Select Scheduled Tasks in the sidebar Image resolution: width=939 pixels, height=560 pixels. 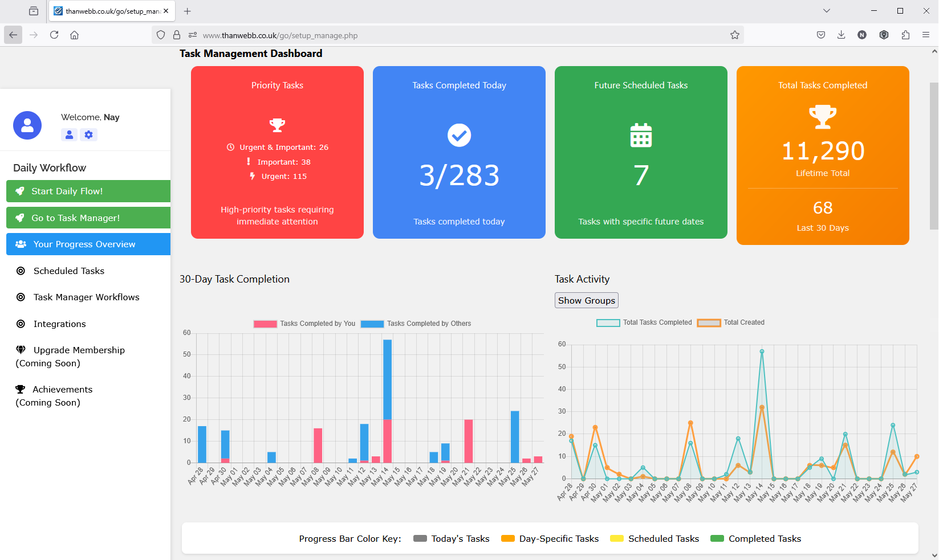(68, 271)
